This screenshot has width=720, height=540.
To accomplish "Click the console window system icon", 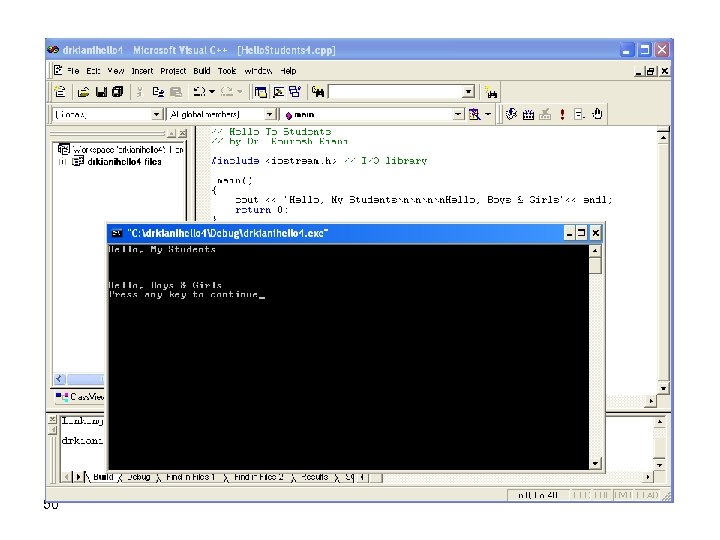I will 117,233.
